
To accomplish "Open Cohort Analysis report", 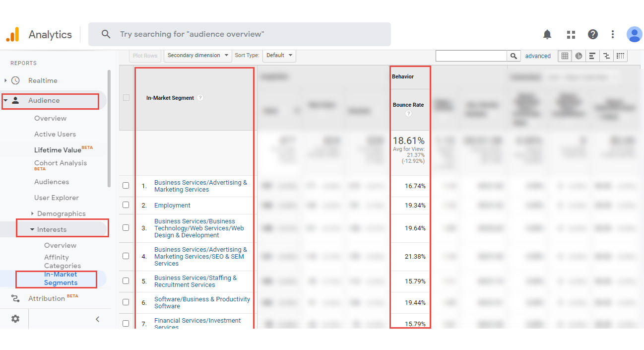I will coord(61,163).
